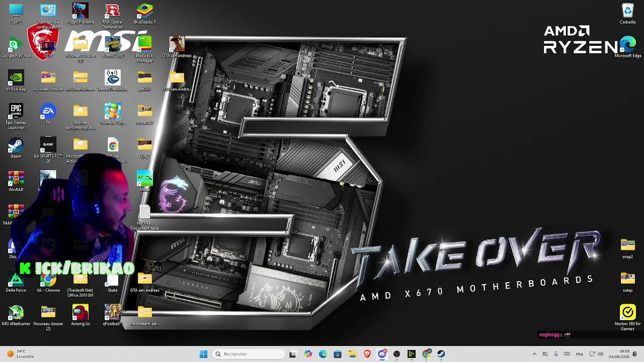Switch to Steam in the taskbar
The image size is (644, 362).
(x=441, y=354)
